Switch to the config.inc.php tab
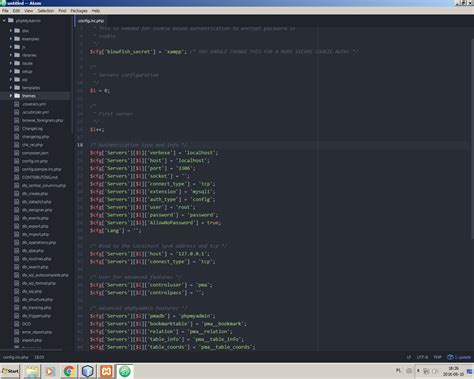This screenshot has width=474, height=379. [91, 21]
